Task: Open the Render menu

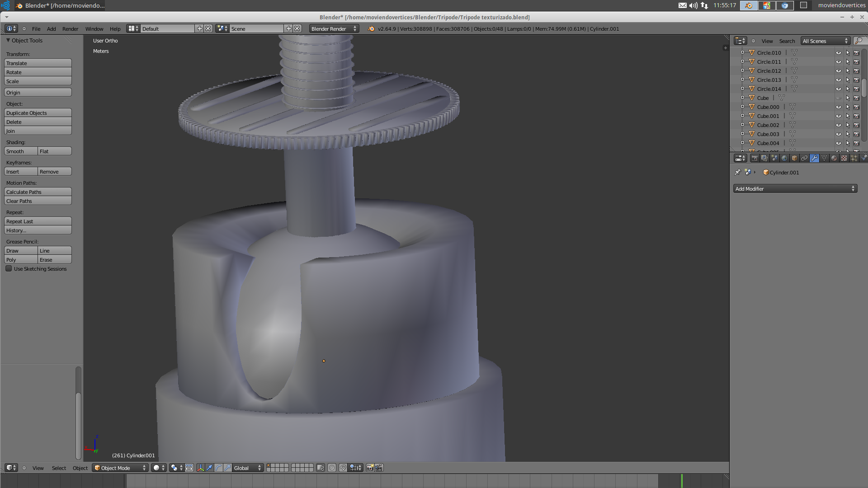Action: point(70,29)
